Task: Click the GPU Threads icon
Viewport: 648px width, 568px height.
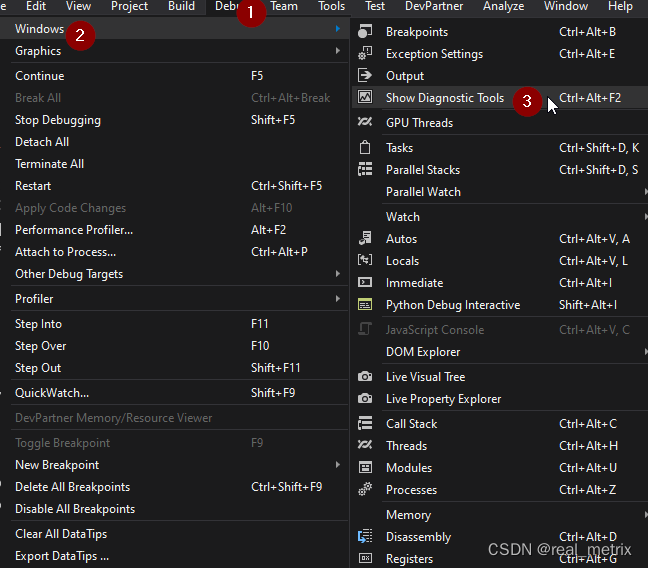Action: click(365, 122)
